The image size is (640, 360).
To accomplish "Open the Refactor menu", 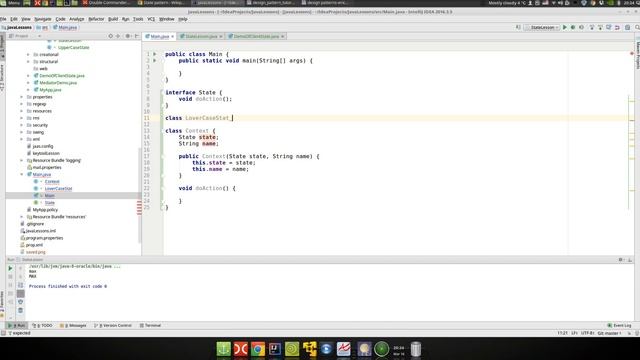I will tap(96, 19).
